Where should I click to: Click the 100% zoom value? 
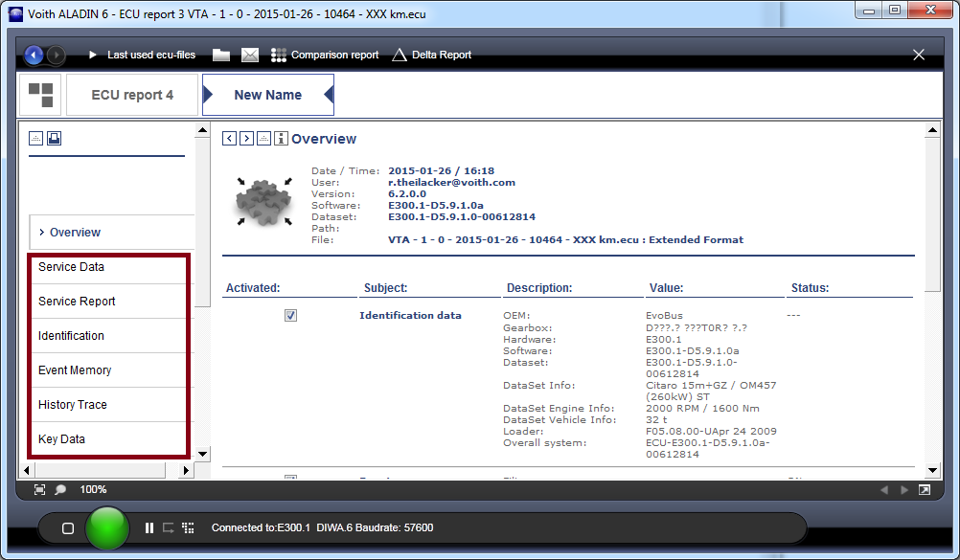93,489
